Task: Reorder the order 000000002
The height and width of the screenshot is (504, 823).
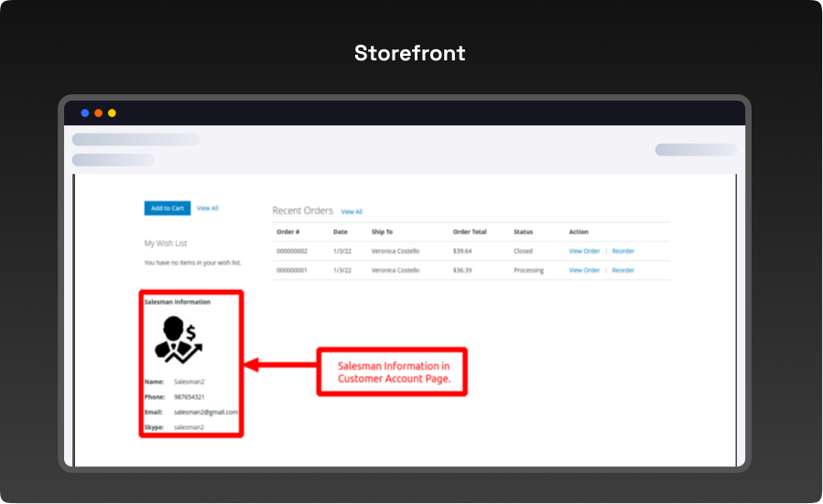Action: pyautogui.click(x=623, y=251)
